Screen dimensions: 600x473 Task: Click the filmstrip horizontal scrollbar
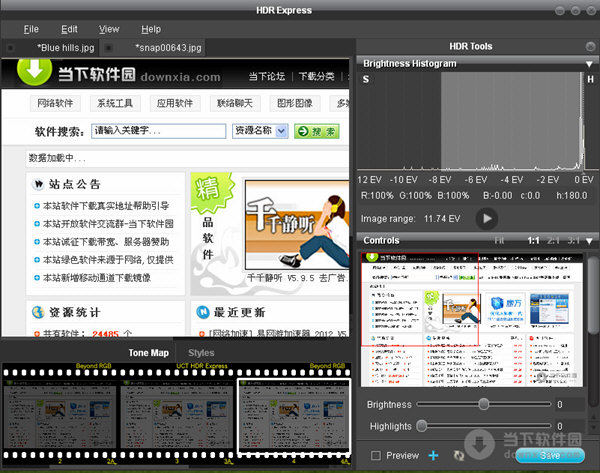tap(119, 467)
